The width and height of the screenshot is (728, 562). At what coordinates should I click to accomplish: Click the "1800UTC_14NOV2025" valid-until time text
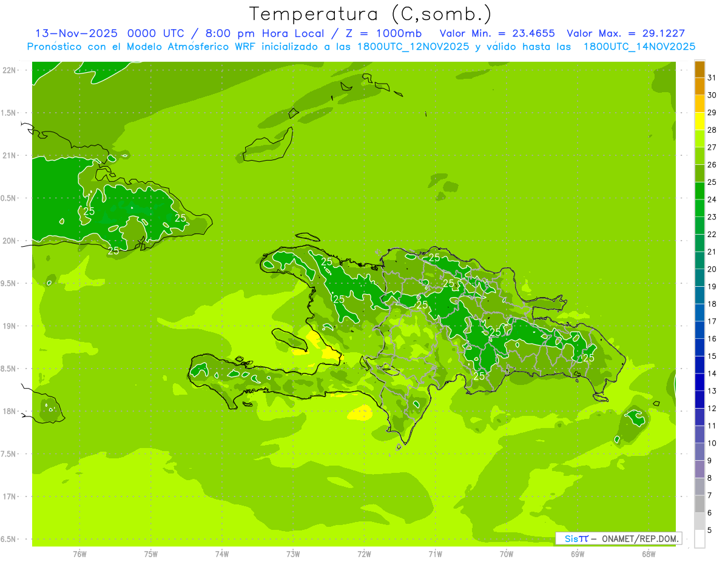[639, 47]
